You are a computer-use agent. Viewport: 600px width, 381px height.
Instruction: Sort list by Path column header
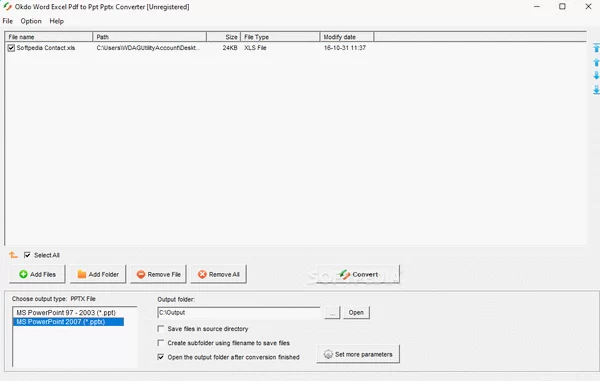click(150, 37)
